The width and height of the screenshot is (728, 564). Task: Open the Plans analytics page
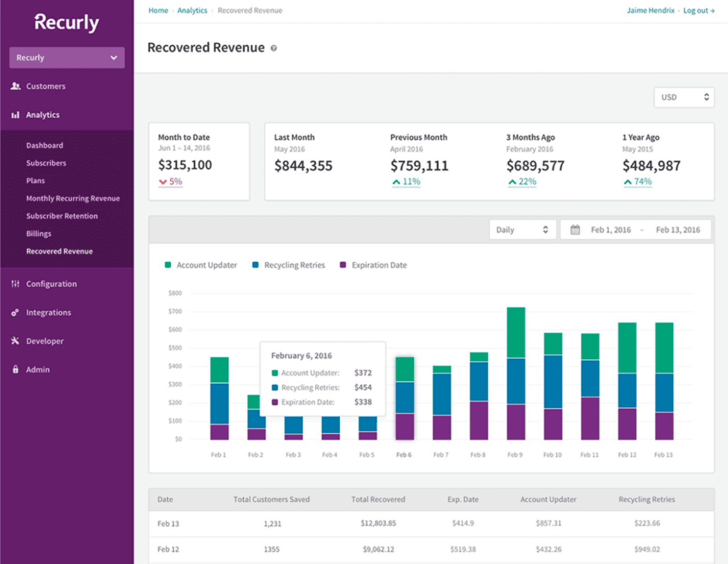(x=35, y=181)
